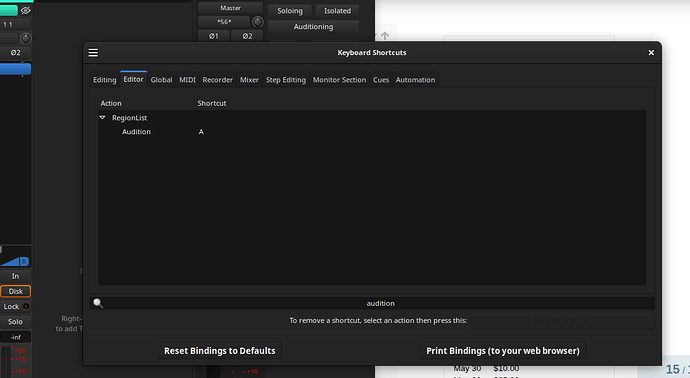
Task: Open the Cues tab
Action: [381, 80]
